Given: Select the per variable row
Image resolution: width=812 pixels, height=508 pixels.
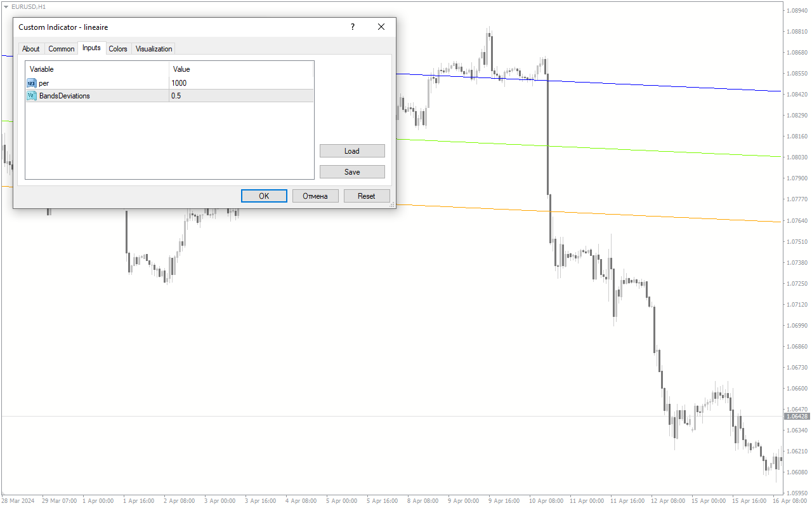Looking at the screenshot, I should point(169,83).
